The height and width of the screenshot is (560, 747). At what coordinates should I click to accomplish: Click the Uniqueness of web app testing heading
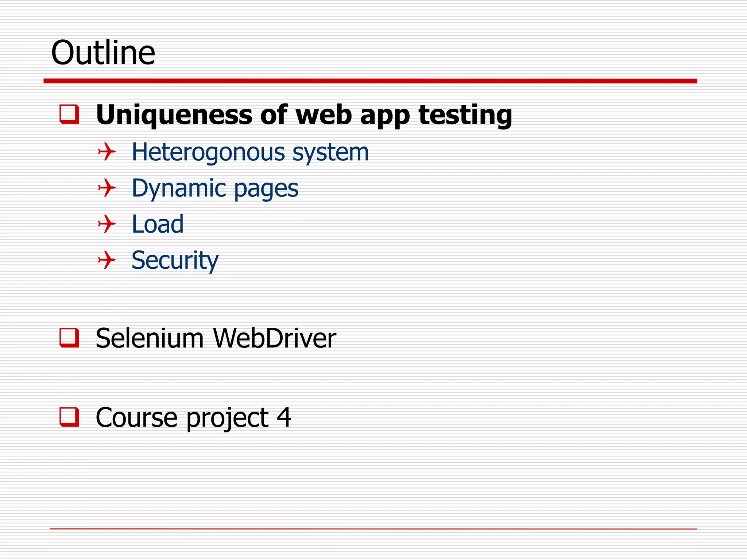[x=303, y=115]
